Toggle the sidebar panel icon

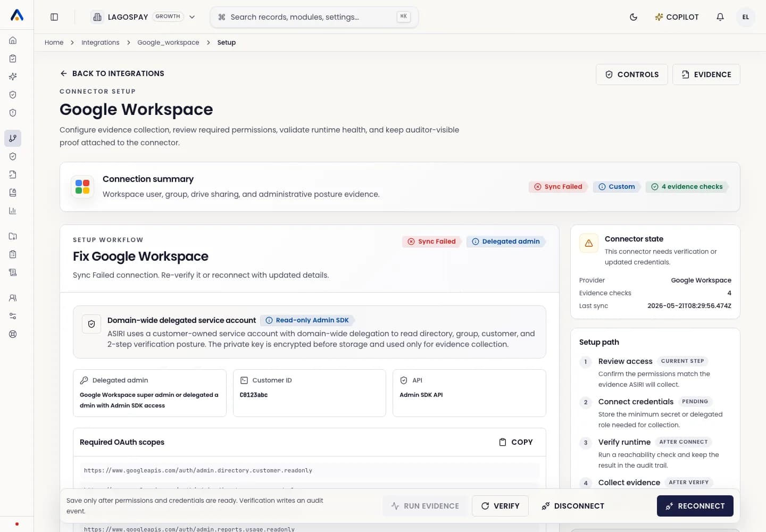54,17
